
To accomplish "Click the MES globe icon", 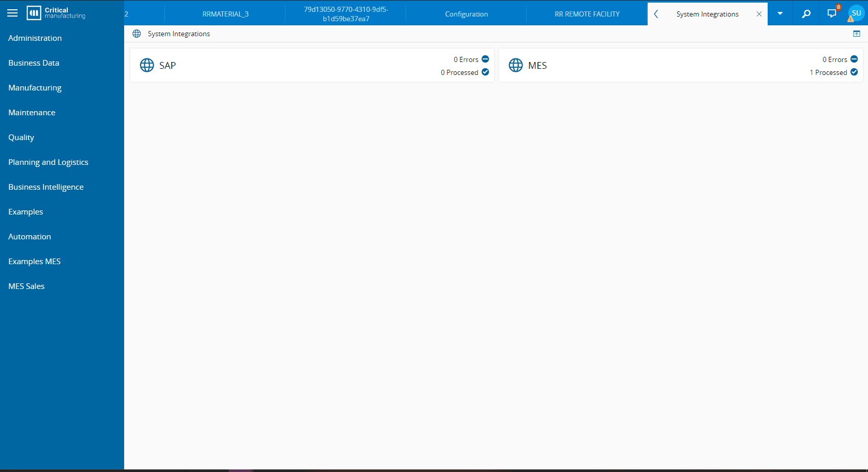I will [x=516, y=65].
